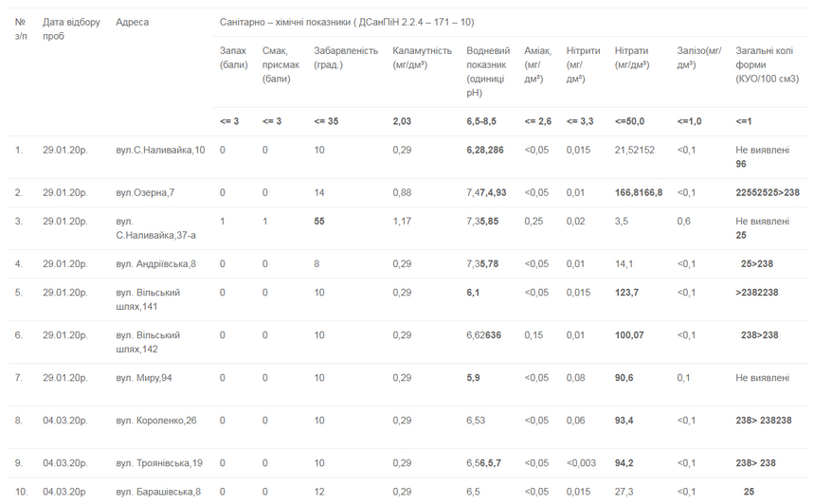Select the 'Дата відбору проб' column header
Screen dimensions: 814x504
click(70, 28)
